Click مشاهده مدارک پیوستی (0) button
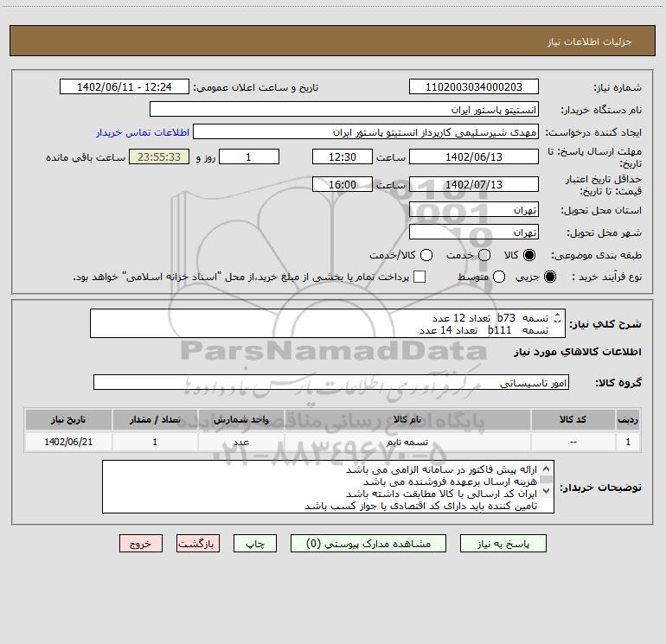Viewport: 666px width, 644px height. 368,544
